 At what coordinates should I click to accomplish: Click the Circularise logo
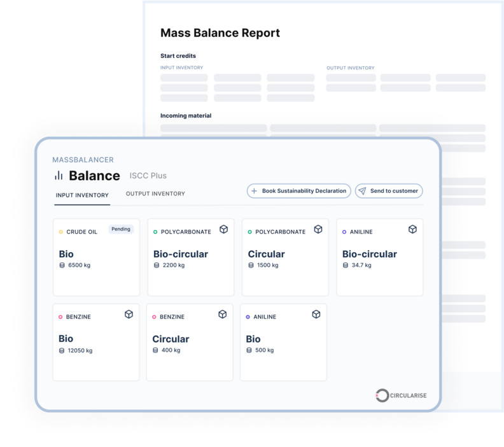pos(400,395)
